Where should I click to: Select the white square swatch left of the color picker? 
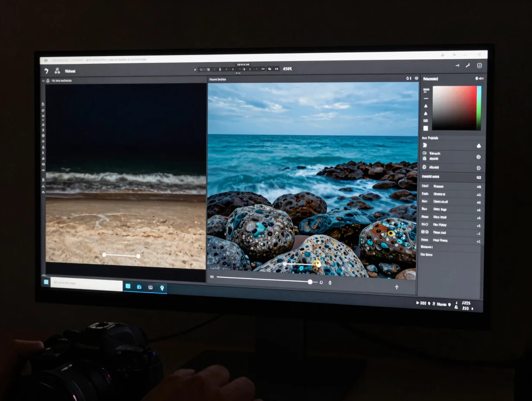[x=426, y=128]
